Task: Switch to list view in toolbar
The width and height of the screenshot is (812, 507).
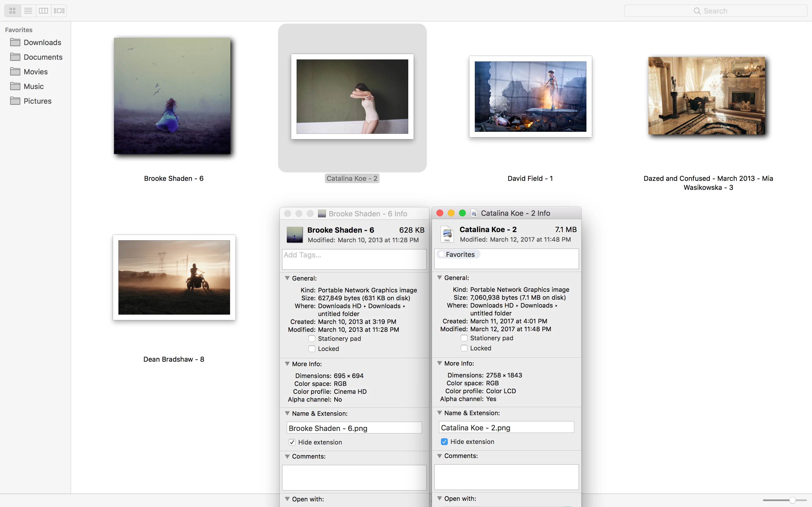Action: [28, 11]
